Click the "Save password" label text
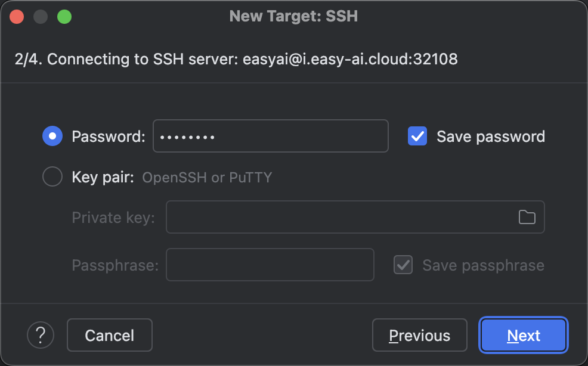This screenshot has width=588, height=366. coord(491,137)
